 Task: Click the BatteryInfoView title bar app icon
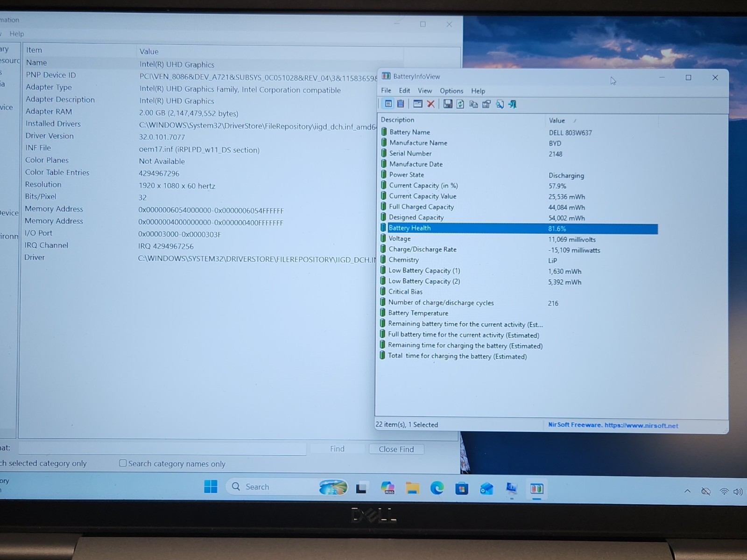pyautogui.click(x=386, y=76)
